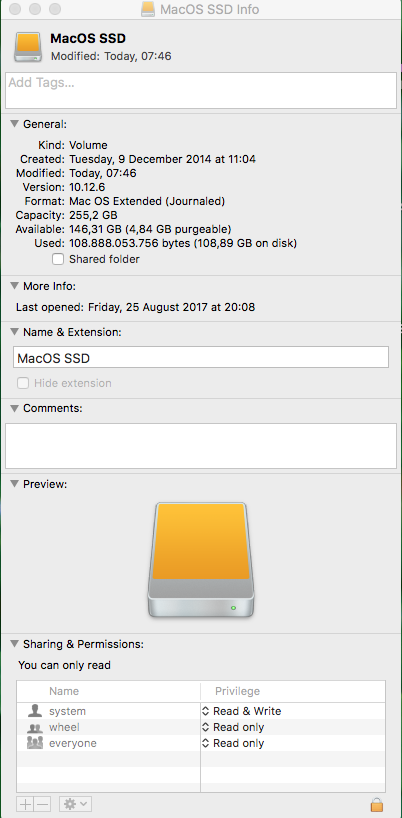Click the minus button to remove user
Screen dimensions: 402x818
(x=42, y=804)
